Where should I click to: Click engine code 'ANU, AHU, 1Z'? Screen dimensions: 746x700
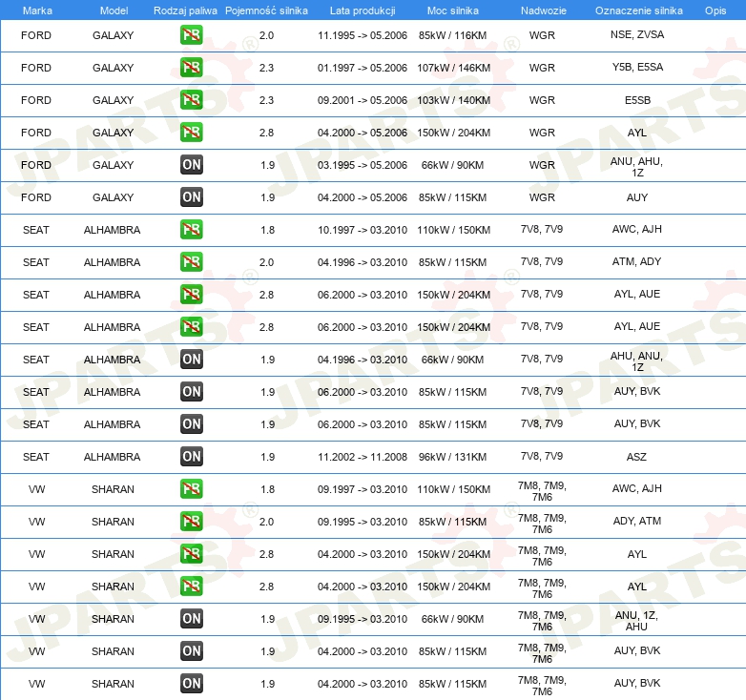click(636, 167)
